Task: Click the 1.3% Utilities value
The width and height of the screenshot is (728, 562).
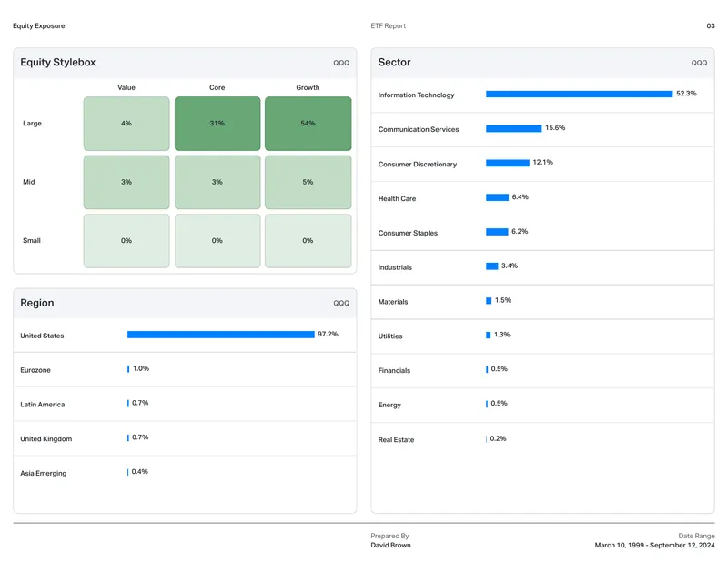Action: click(502, 334)
